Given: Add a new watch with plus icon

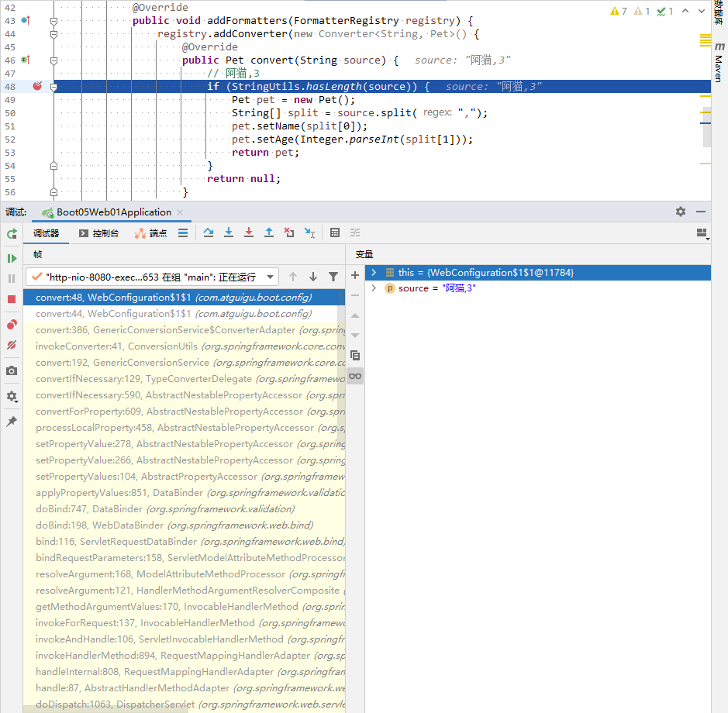Looking at the screenshot, I should (355, 275).
